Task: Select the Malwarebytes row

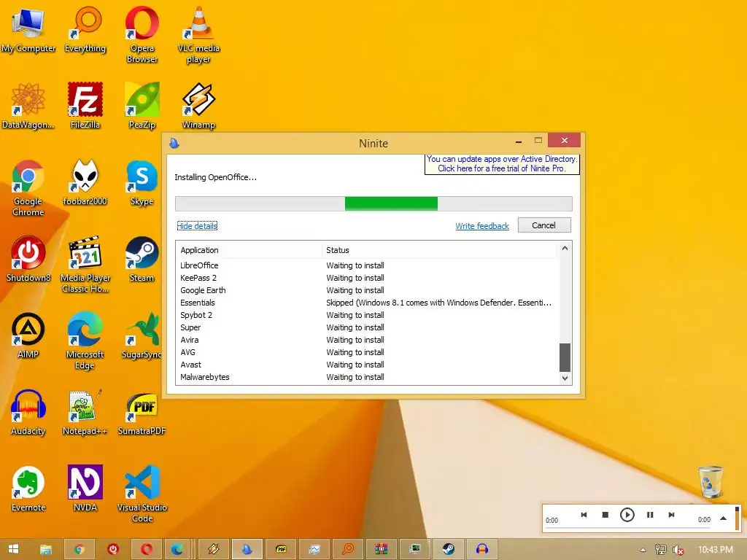Action: (x=367, y=377)
